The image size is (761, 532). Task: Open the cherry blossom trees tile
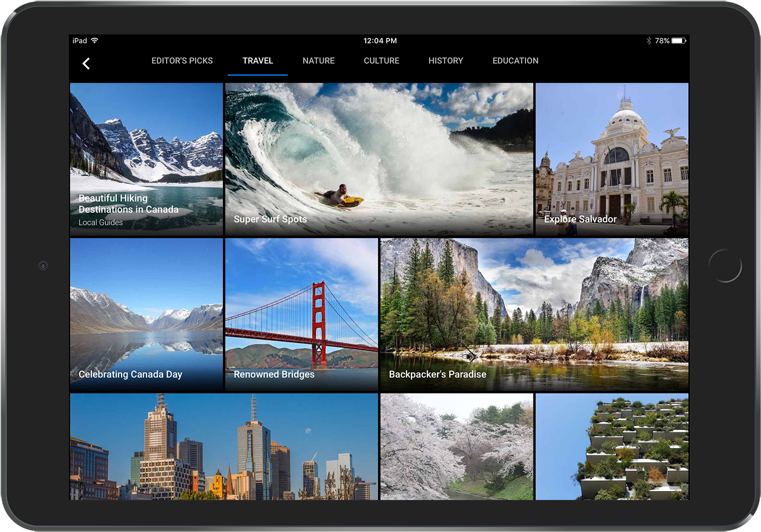click(x=457, y=446)
